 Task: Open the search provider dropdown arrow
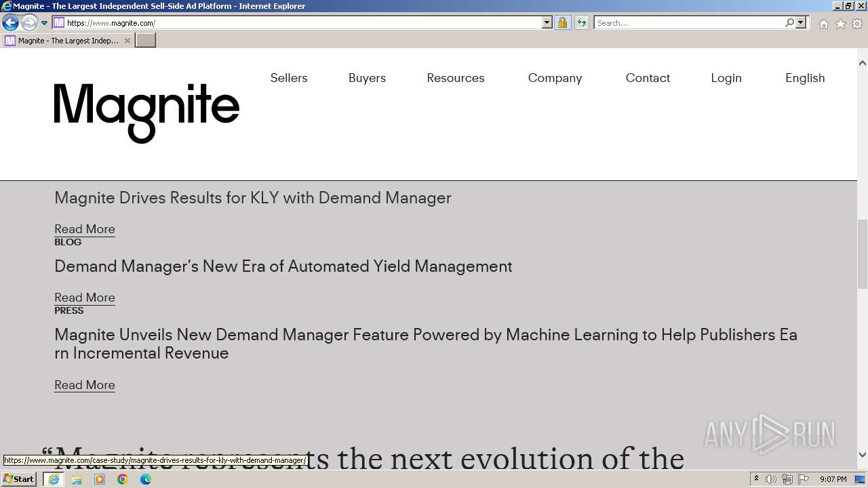tap(801, 23)
